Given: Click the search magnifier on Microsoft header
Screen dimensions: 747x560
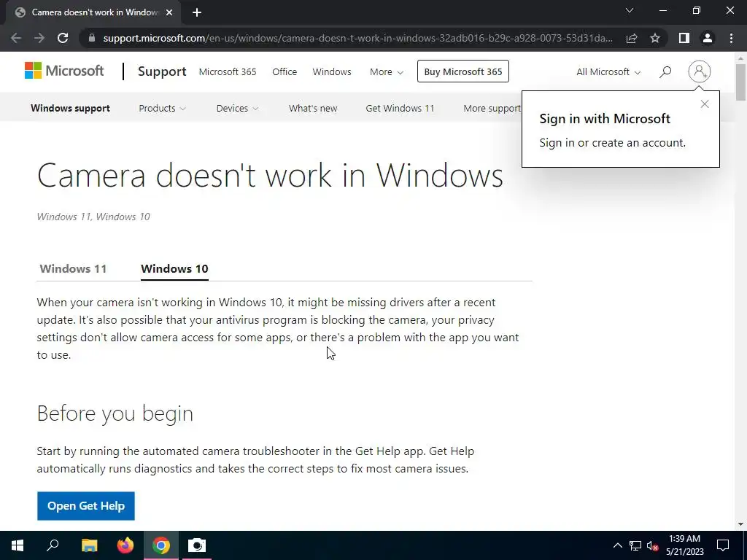Looking at the screenshot, I should coord(665,71).
